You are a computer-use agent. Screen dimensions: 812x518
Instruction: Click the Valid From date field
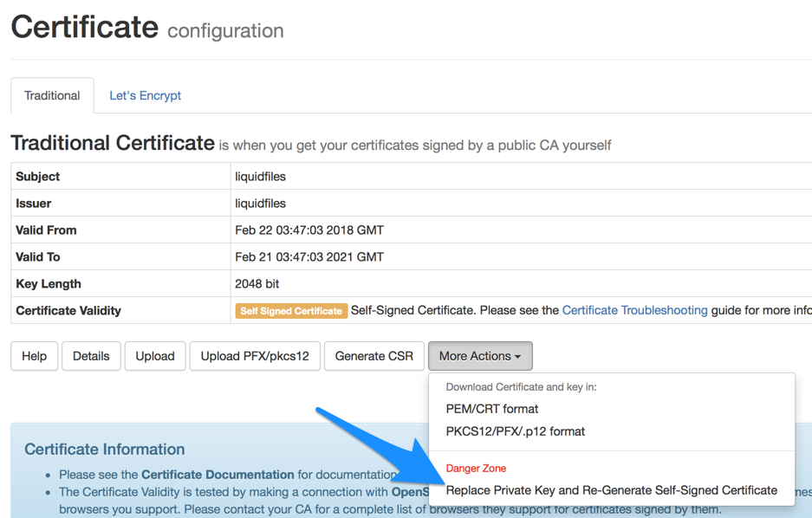[309, 230]
